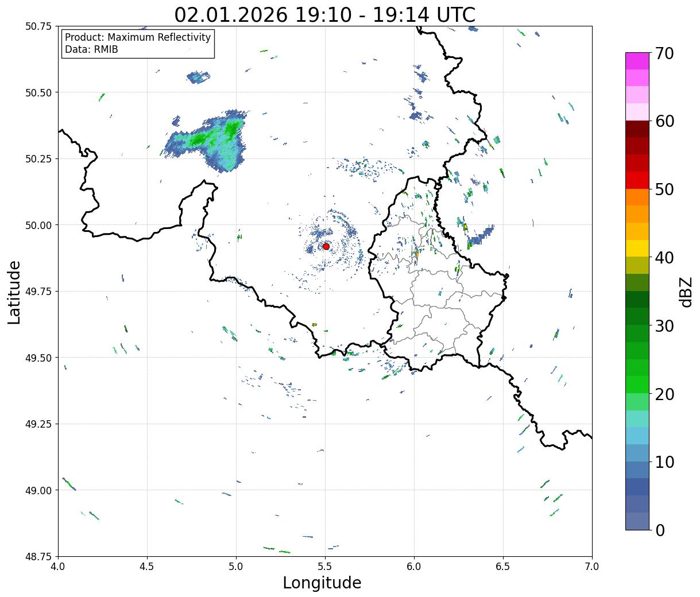700x597 pixels.
Task: Click the 60 tick label on colorbar
Action: 664,121
